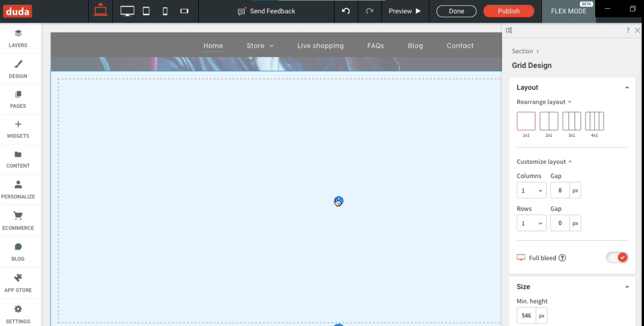Viewport: 644px width, 326px height.
Task: Switch to tablet device view
Action: pos(146,11)
